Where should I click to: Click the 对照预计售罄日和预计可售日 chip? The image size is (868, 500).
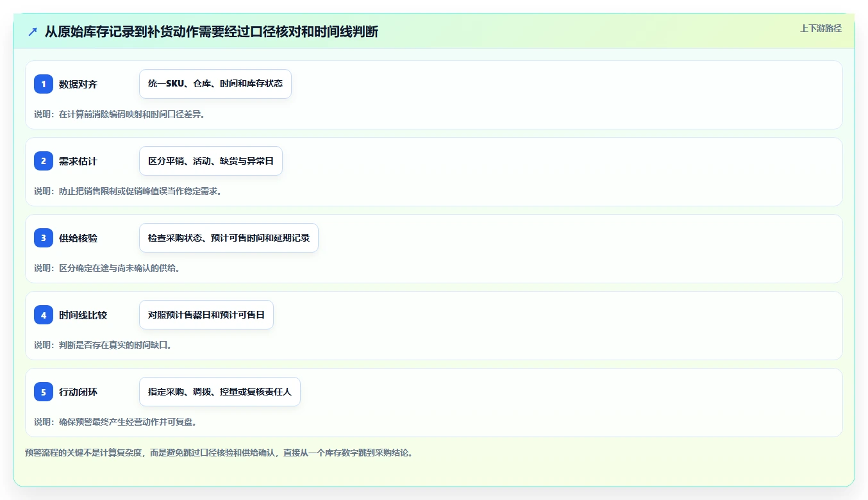point(206,315)
